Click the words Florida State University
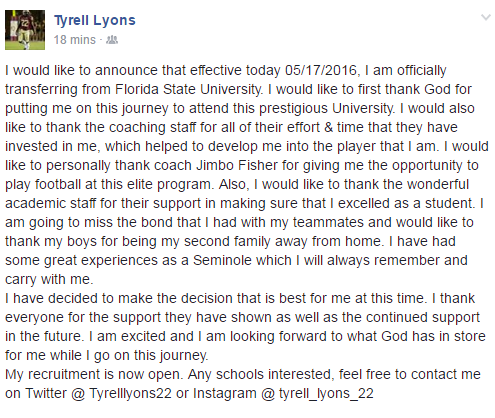This screenshot has height=418, width=495. [188, 90]
